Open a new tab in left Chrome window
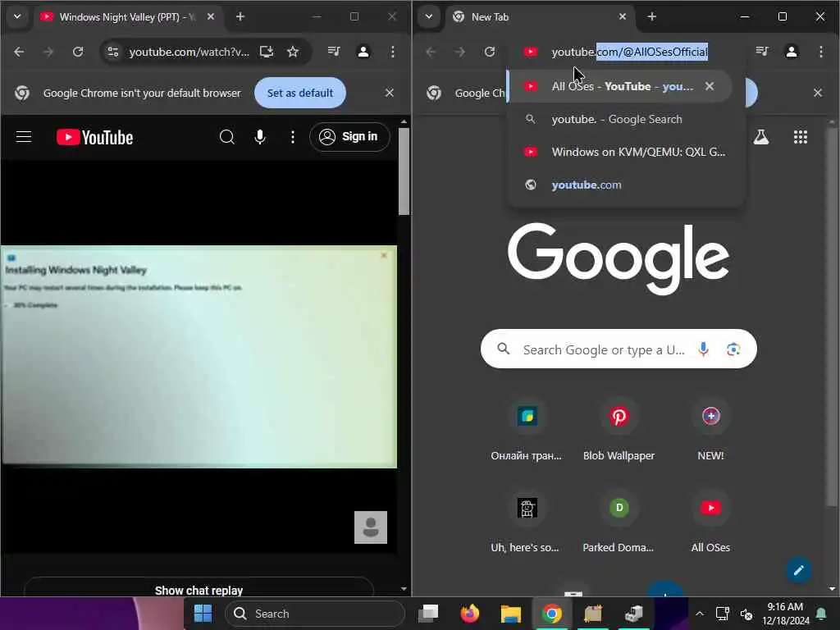 [240, 17]
